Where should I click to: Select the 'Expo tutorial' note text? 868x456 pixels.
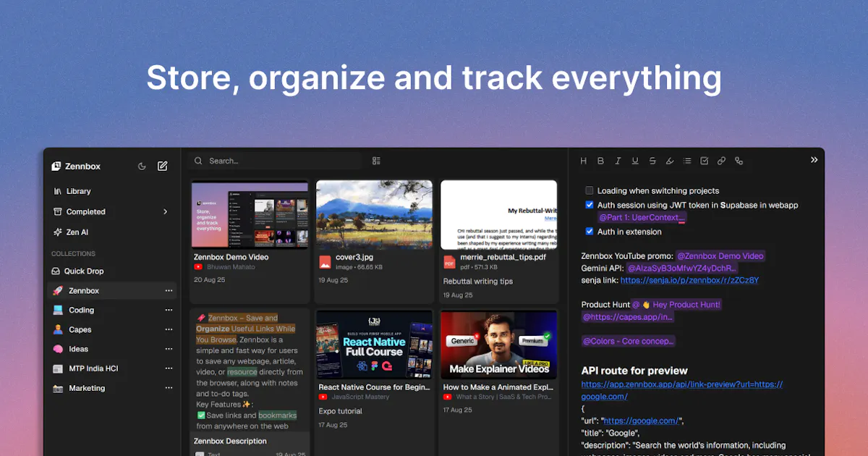tap(341, 411)
